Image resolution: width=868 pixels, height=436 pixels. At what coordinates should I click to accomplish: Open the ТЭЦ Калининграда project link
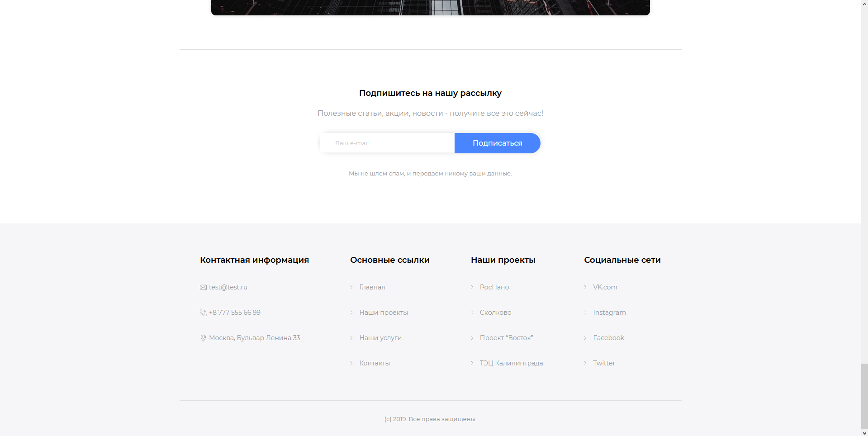click(x=512, y=363)
